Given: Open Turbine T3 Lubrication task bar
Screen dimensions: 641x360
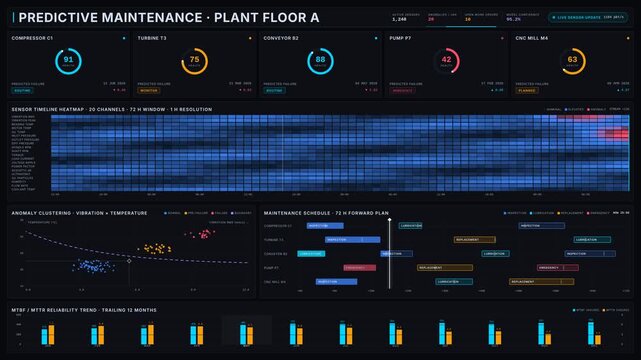Looking at the screenshot, I should 592,240.
